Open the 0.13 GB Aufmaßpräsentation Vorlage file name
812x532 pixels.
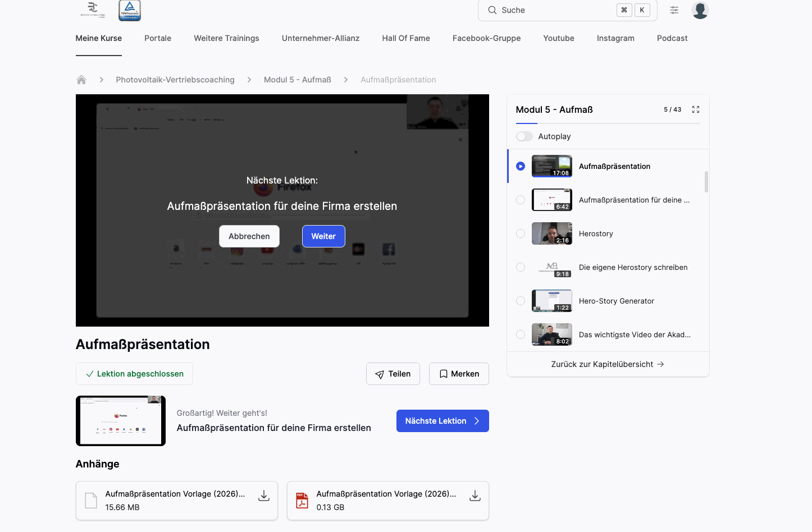click(x=386, y=494)
